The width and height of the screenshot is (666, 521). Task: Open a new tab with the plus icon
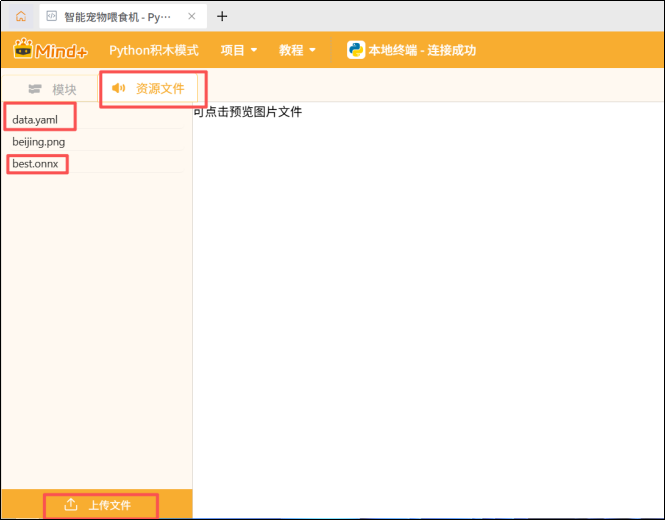[222, 17]
